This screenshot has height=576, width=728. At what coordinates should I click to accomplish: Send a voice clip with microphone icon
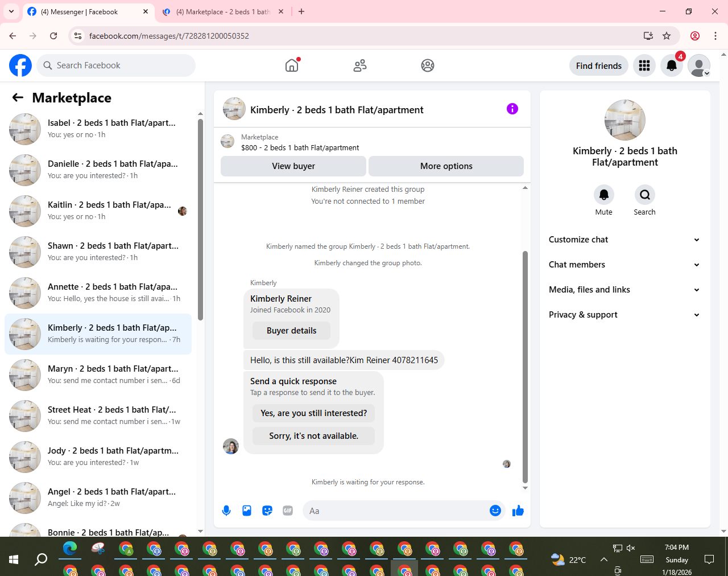tap(226, 511)
